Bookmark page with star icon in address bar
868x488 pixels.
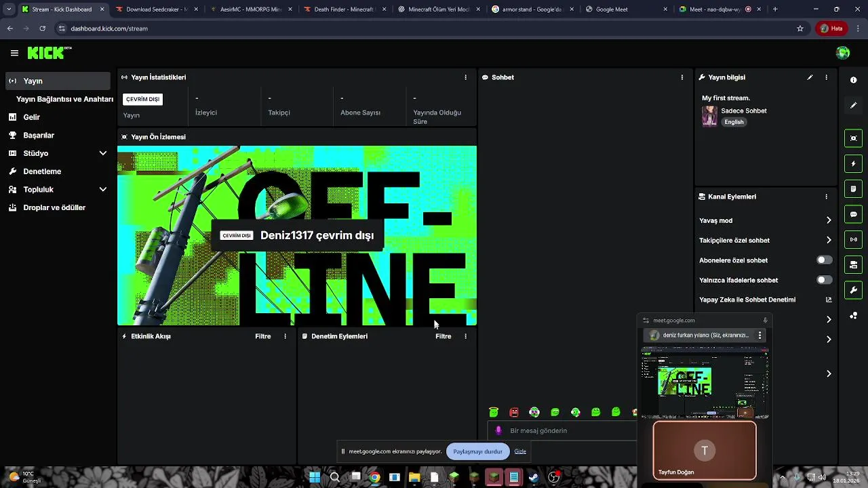coord(800,28)
